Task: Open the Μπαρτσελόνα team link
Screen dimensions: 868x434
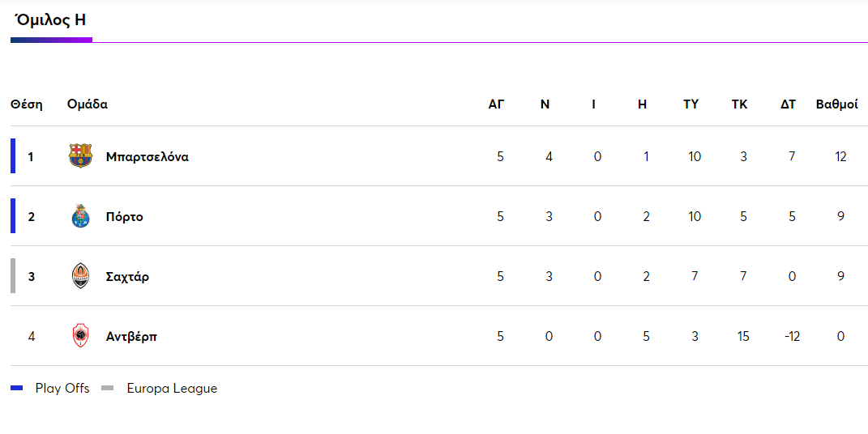Action: coord(148,157)
